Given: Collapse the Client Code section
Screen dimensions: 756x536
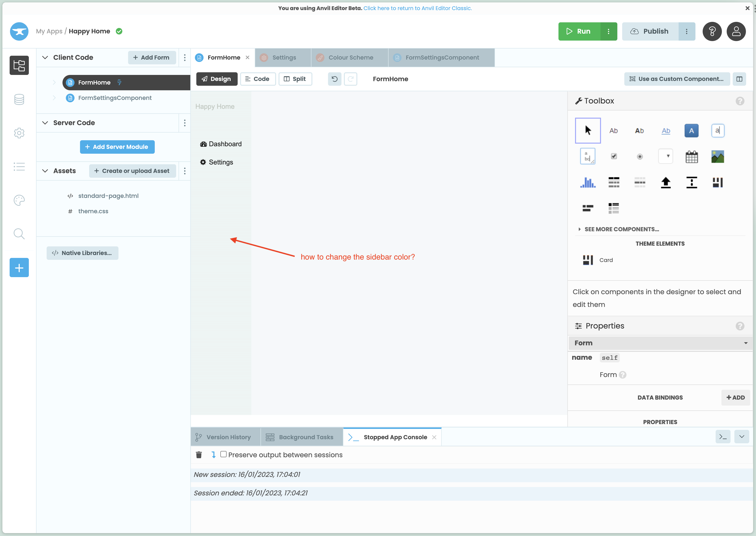Looking at the screenshot, I should click(x=45, y=57).
